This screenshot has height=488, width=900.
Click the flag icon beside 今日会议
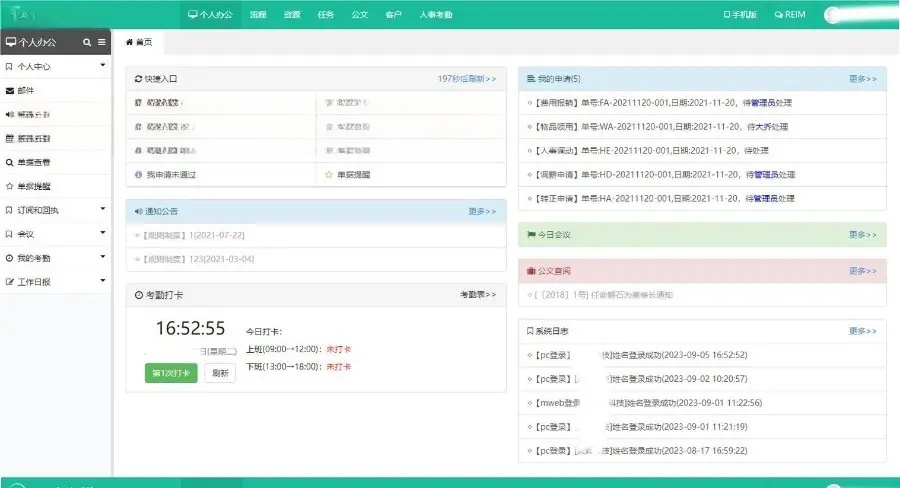(x=531, y=235)
